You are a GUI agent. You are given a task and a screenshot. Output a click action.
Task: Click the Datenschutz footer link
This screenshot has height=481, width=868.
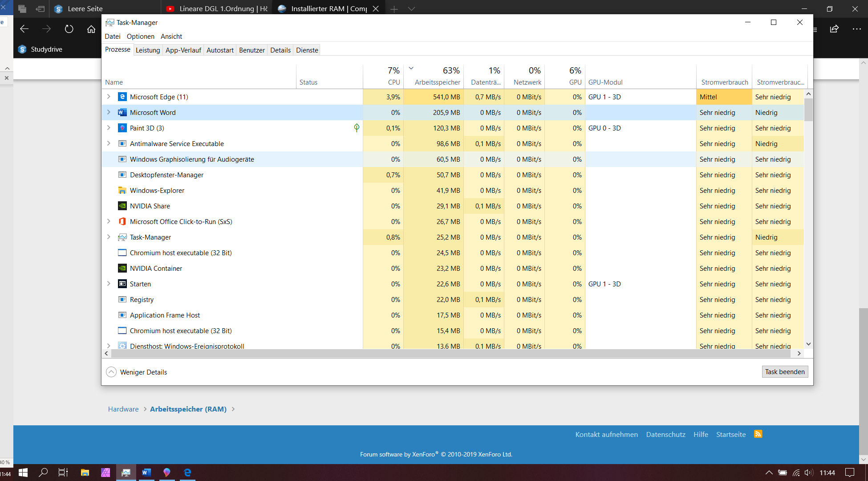tap(665, 434)
